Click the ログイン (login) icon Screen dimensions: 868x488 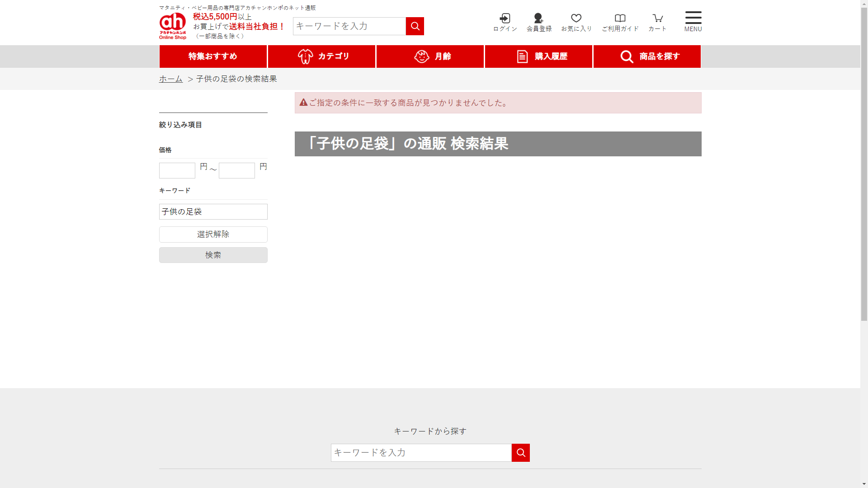click(x=505, y=19)
